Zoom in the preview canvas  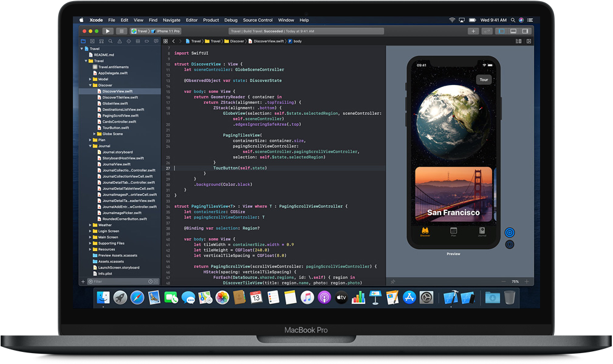(x=527, y=281)
